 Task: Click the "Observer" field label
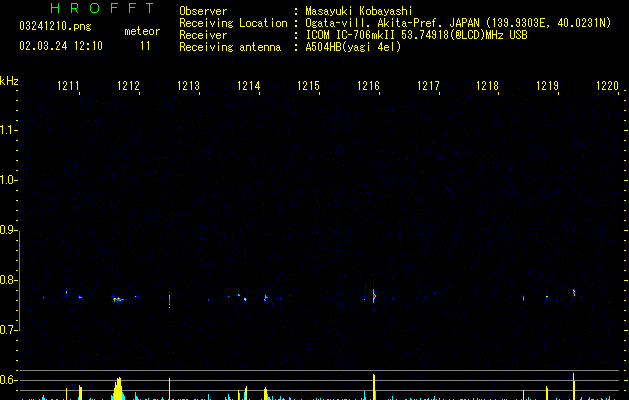point(203,11)
